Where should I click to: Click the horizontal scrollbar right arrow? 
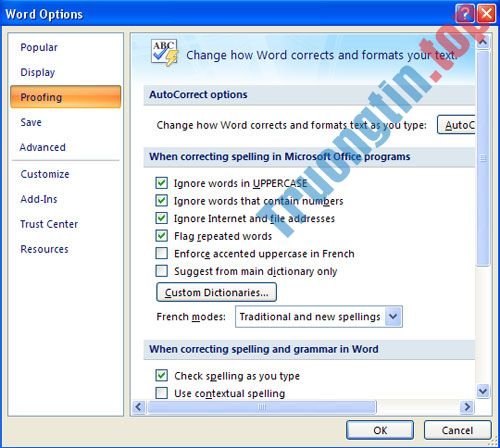click(x=467, y=407)
